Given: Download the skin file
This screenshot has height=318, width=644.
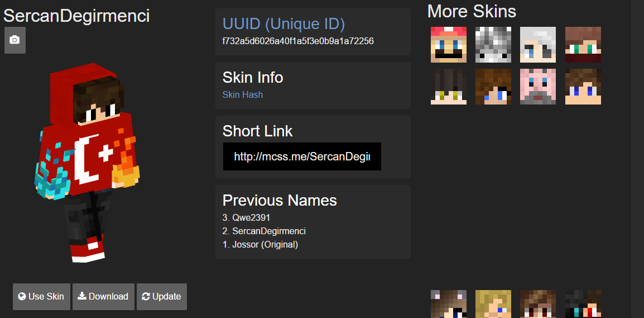Looking at the screenshot, I should [103, 297].
